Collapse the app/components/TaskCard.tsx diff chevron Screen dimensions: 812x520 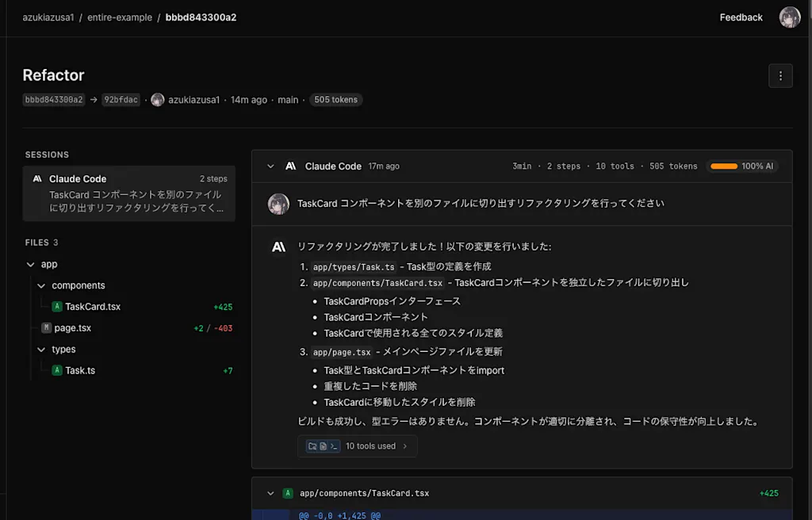click(x=270, y=494)
